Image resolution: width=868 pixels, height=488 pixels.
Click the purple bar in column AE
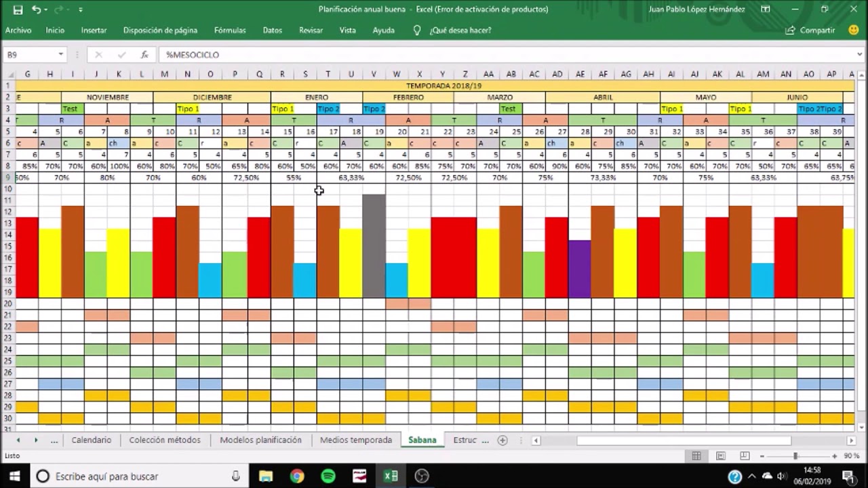coord(580,269)
